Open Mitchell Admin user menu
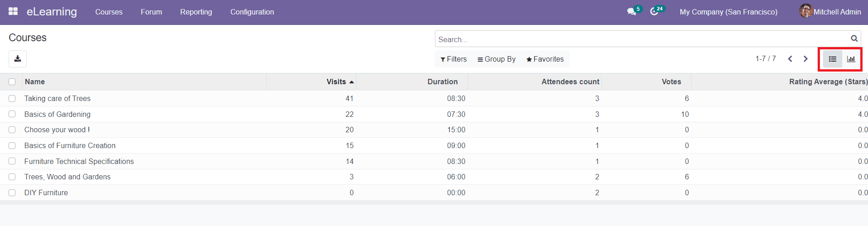The height and width of the screenshot is (226, 868). click(x=830, y=12)
